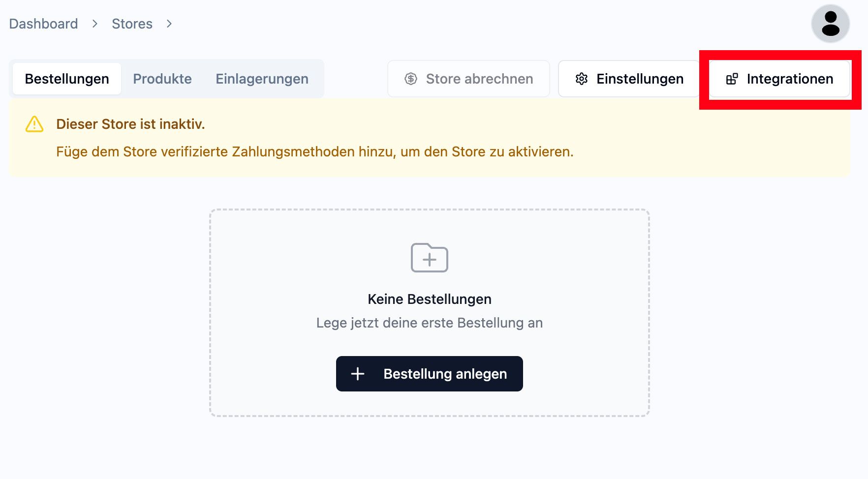Viewport: 868px width, 479px height.
Task: Click the gear icon in Einstellungen
Action: click(x=582, y=79)
